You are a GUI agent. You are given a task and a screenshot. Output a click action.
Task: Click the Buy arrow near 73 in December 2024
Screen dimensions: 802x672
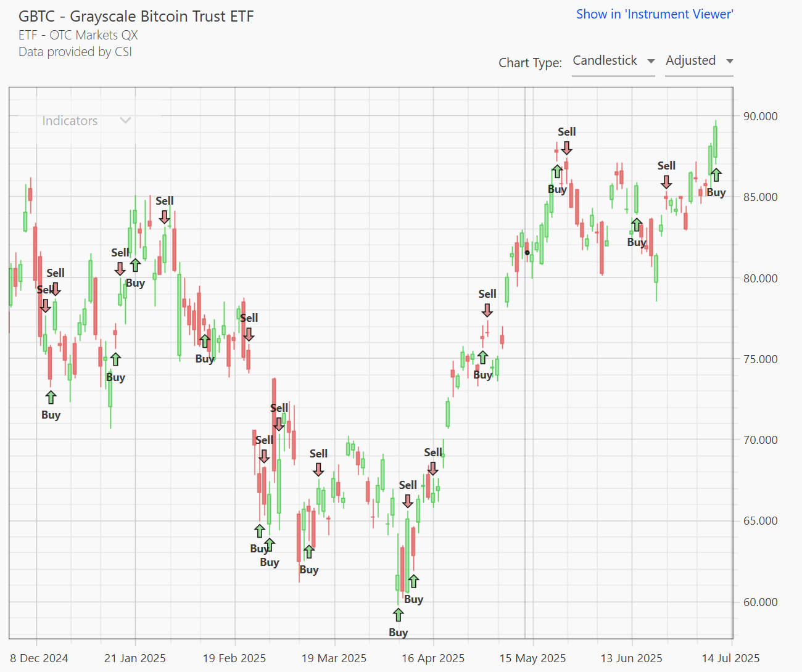[x=51, y=398]
